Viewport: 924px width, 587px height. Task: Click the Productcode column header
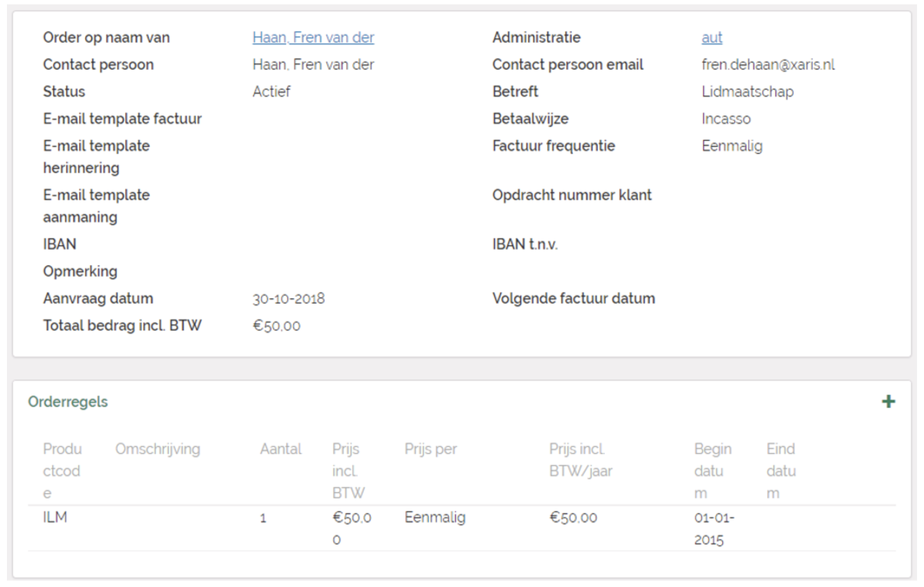click(x=62, y=470)
